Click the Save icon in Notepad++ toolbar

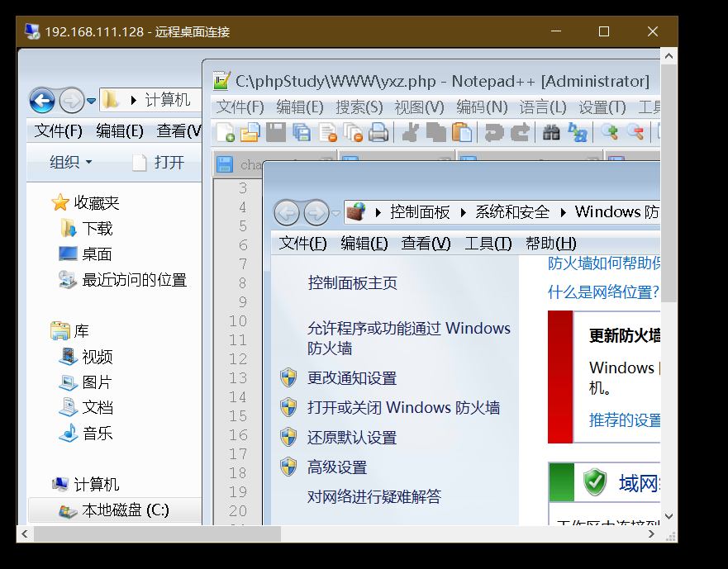(x=276, y=133)
